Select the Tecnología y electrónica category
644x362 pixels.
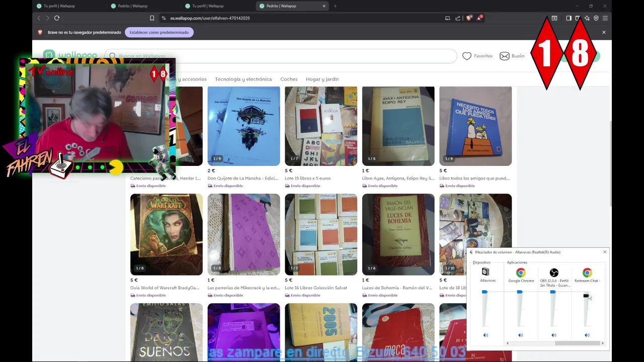click(243, 79)
